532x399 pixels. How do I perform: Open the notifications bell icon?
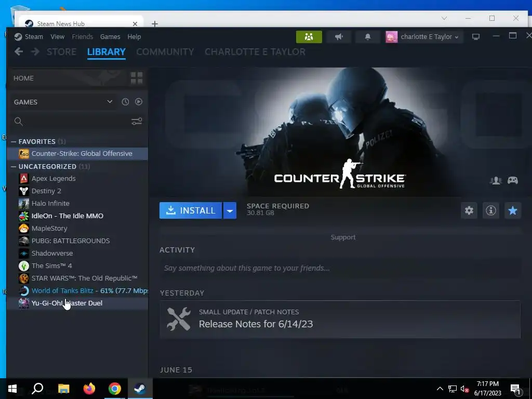[367, 37]
